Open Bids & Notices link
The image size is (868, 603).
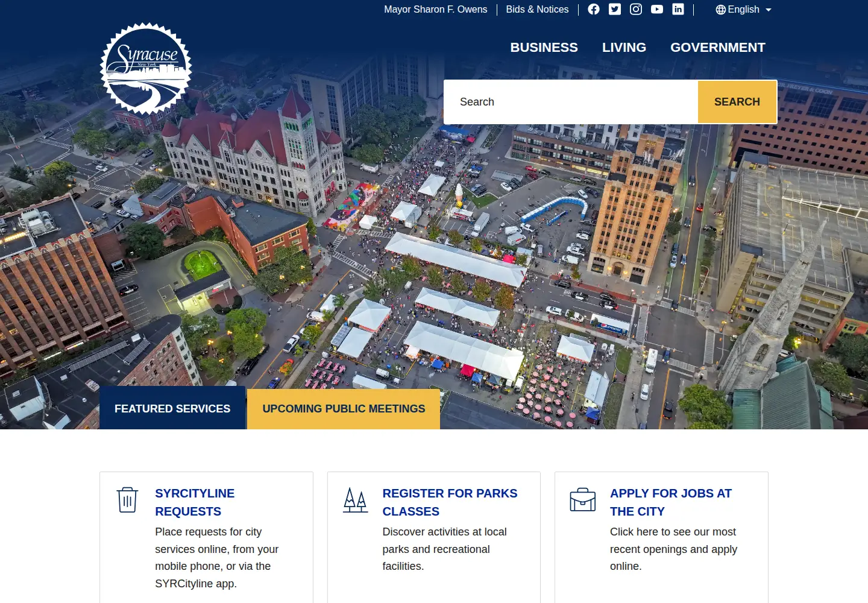[x=537, y=10]
